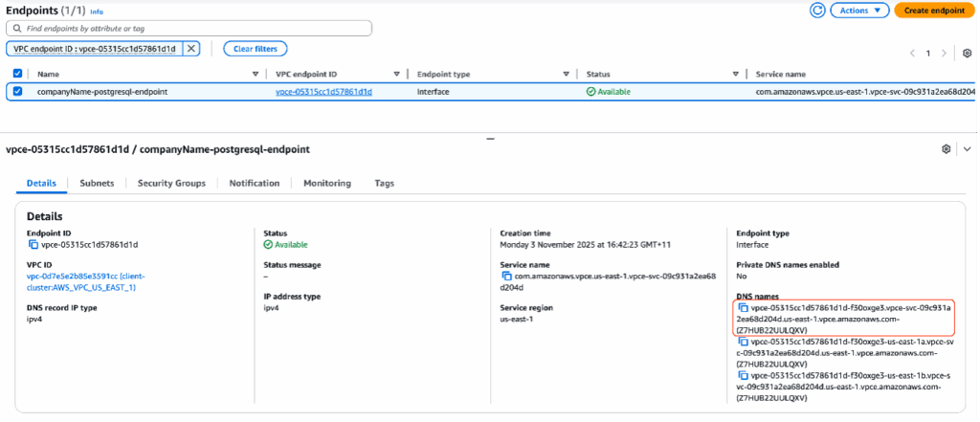Remove the VPC endpoint ID filter
The height and width of the screenshot is (422, 980).
pos(190,48)
